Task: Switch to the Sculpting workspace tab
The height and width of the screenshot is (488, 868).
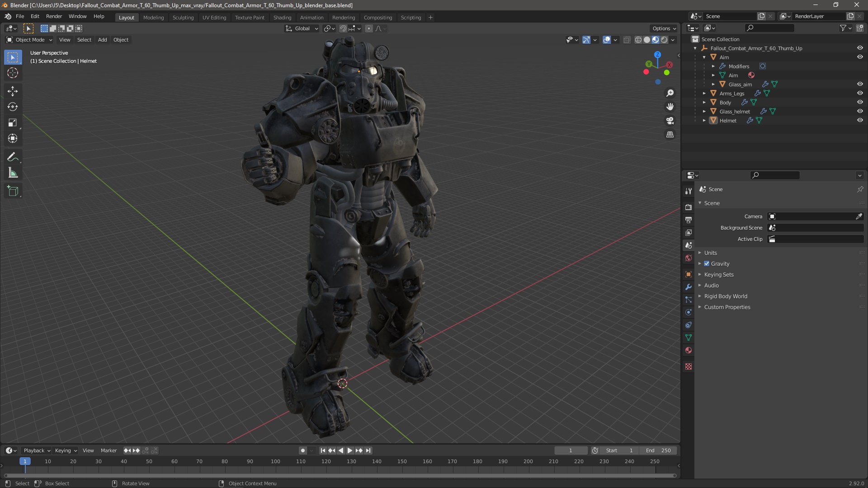Action: point(183,18)
